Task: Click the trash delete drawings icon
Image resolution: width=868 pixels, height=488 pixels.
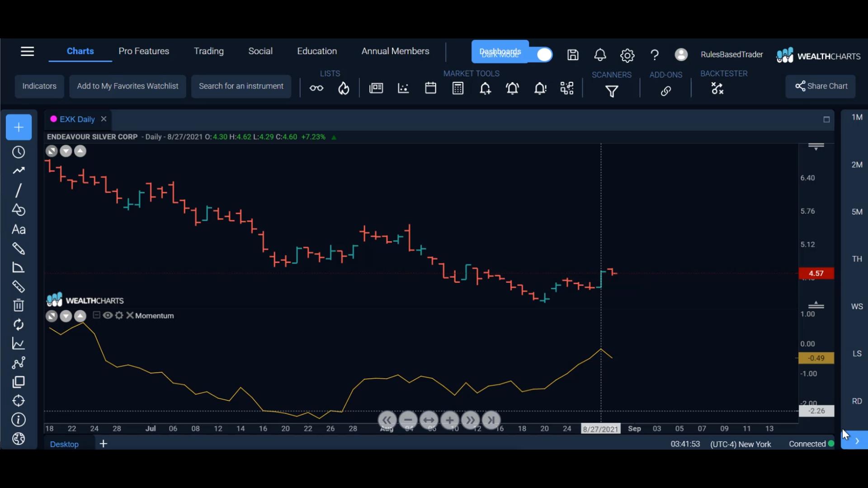Action: [x=19, y=305]
